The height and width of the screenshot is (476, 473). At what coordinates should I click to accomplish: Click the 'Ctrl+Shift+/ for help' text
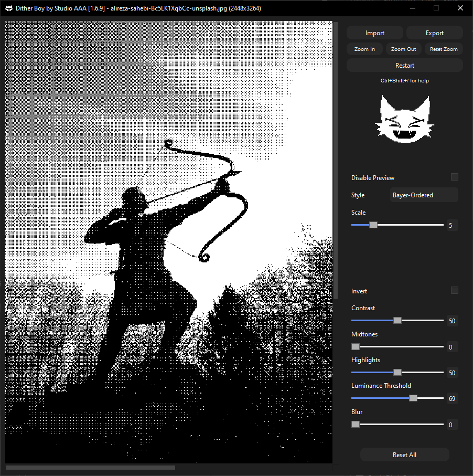[405, 81]
